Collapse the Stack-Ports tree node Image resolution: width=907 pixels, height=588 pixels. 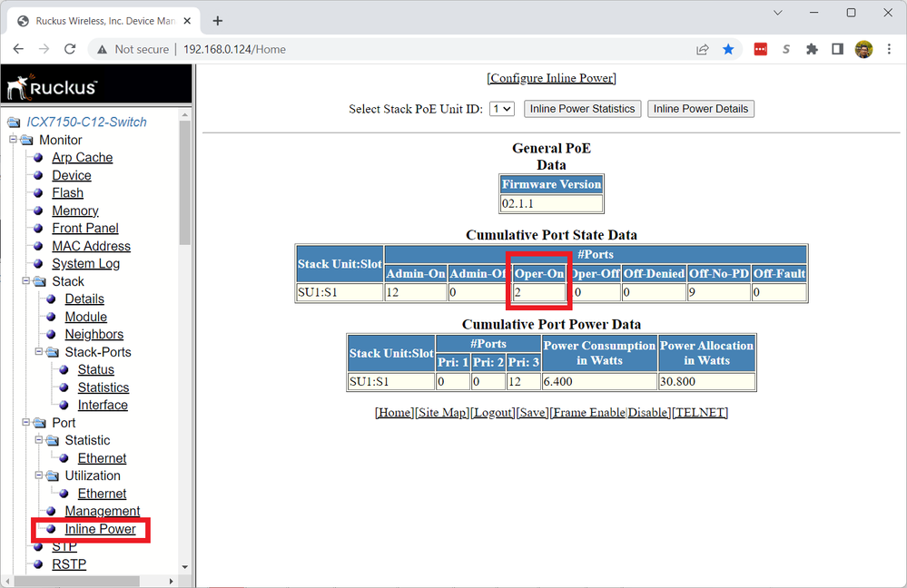[39, 352]
